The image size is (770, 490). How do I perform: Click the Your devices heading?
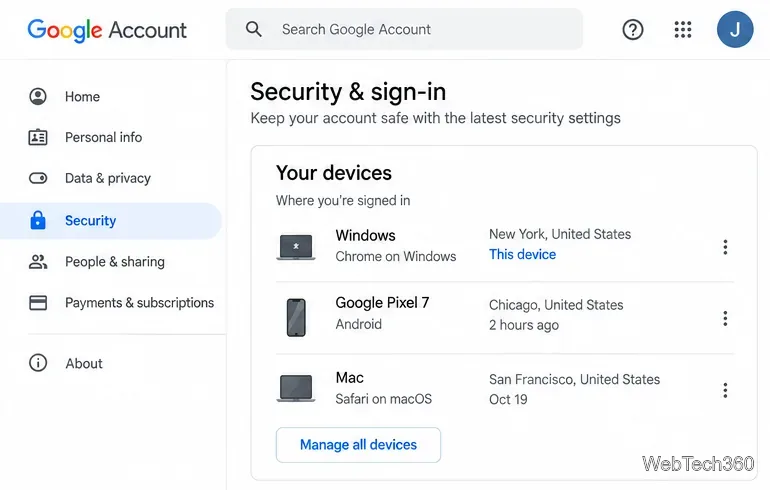(x=334, y=173)
